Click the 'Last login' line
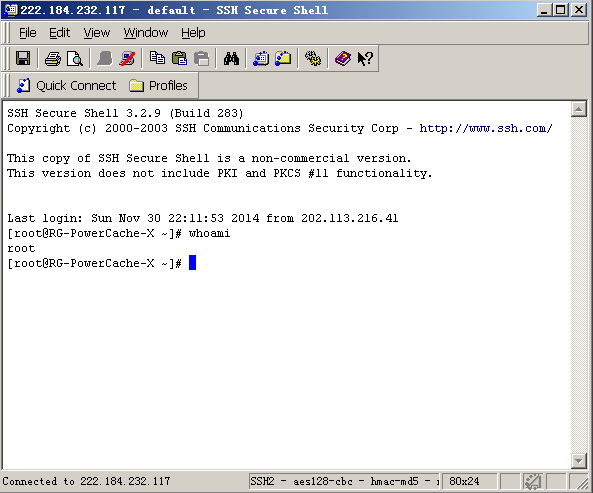The image size is (593, 493). pyautogui.click(x=203, y=218)
